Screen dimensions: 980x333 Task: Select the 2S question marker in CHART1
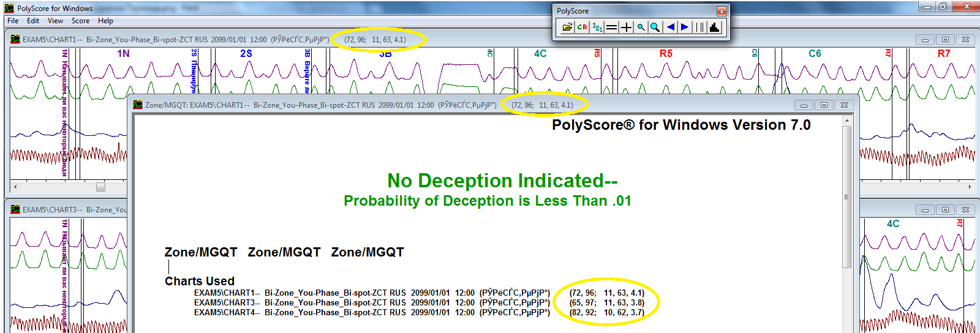tap(246, 54)
